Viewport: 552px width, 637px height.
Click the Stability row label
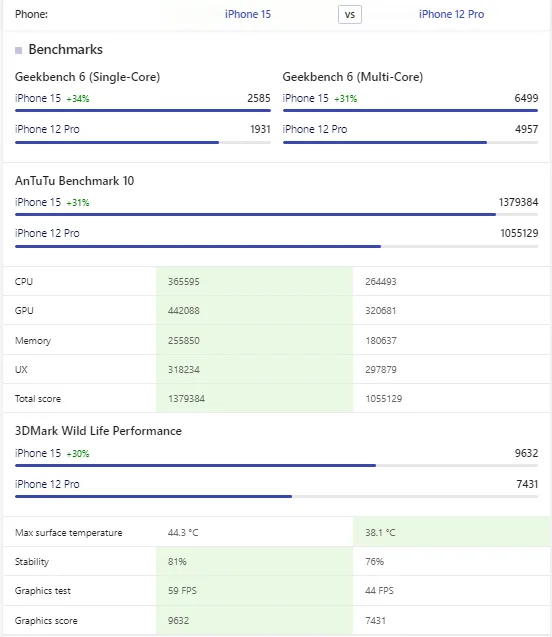(x=32, y=562)
